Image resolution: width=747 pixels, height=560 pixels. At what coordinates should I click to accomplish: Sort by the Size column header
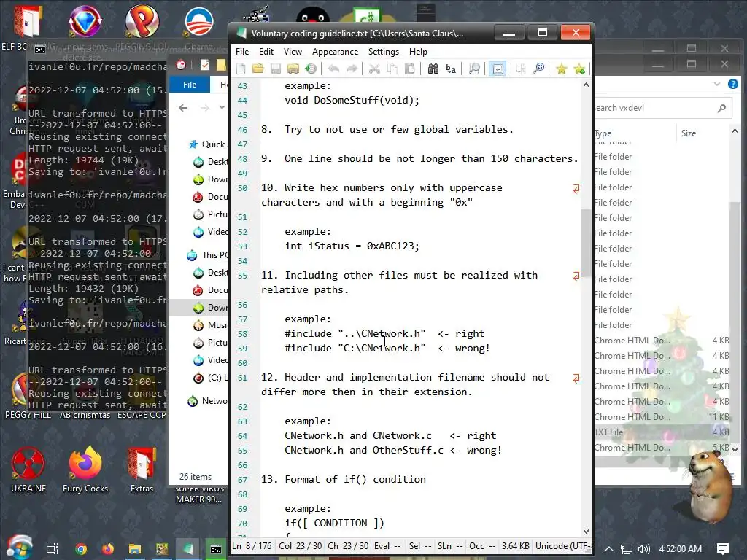tap(702, 133)
